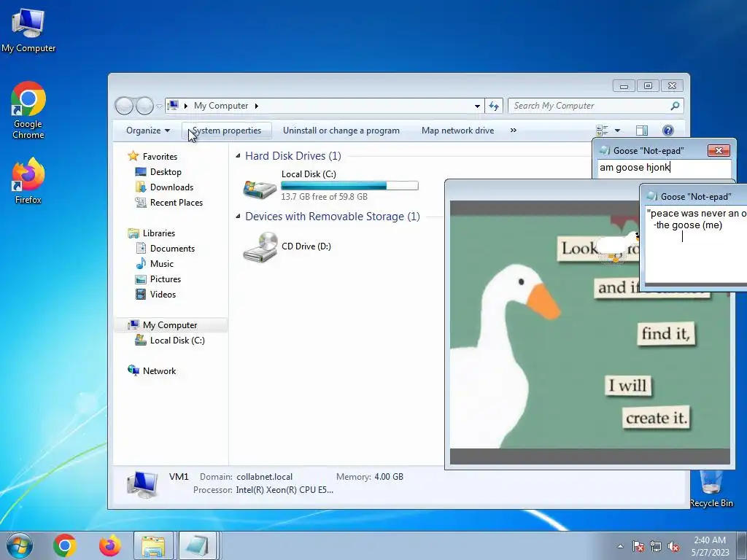Click the notepad app taskbar button

pos(197,545)
